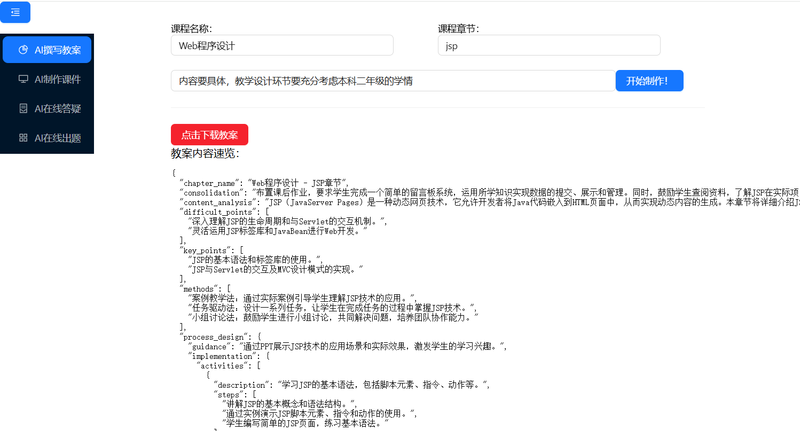Click the red 点击下载教案 button

pos(209,135)
